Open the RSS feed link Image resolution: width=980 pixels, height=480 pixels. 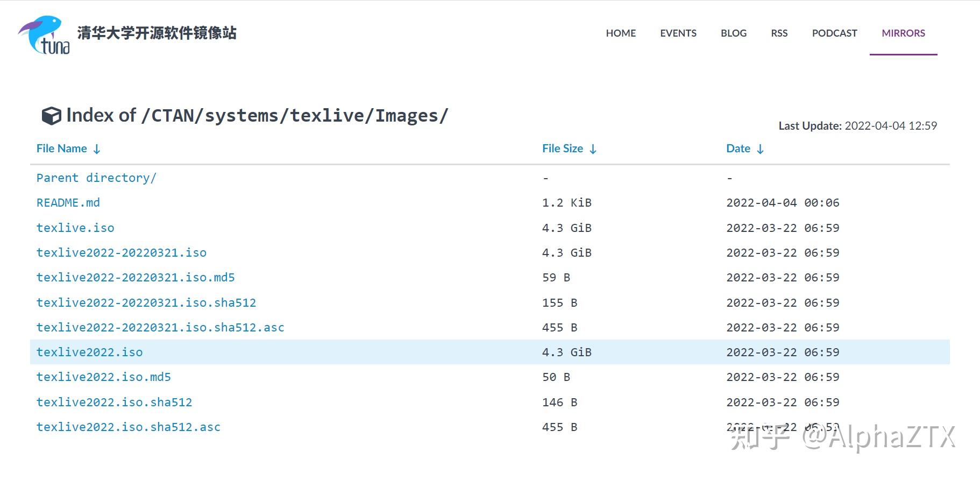click(779, 33)
